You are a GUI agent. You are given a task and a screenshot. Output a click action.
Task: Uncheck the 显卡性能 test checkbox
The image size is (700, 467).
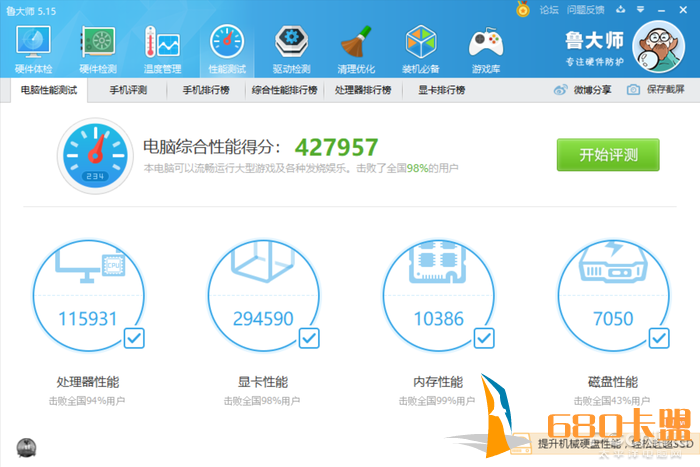pyautogui.click(x=309, y=338)
